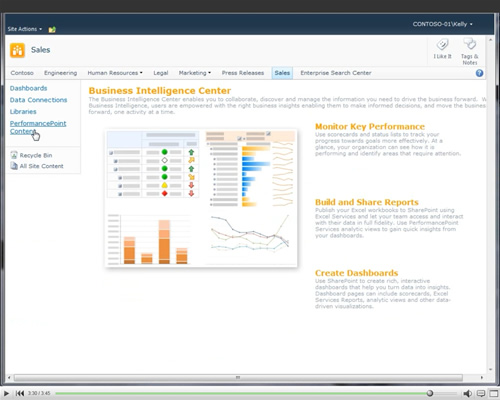The image size is (500, 400).
Task: Go to Enterprise Search Center tab
Action: 336,73
